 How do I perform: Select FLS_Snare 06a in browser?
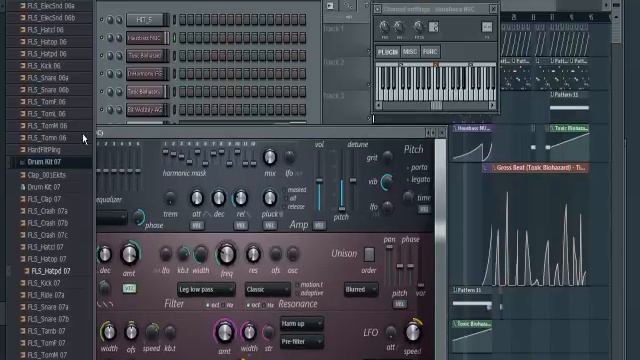pos(48,78)
